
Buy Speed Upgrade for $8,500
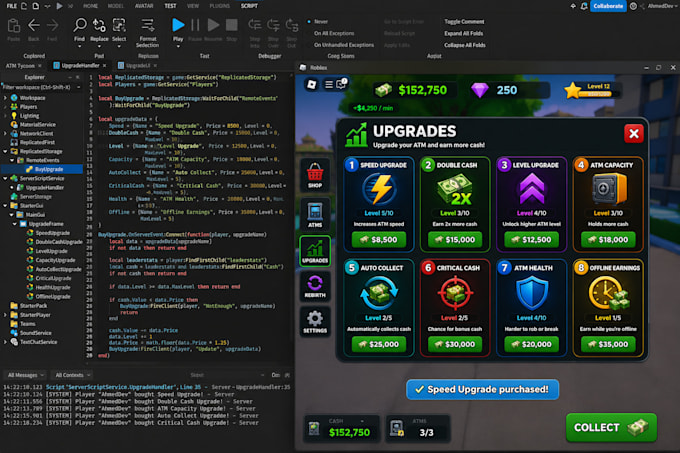(x=379, y=240)
